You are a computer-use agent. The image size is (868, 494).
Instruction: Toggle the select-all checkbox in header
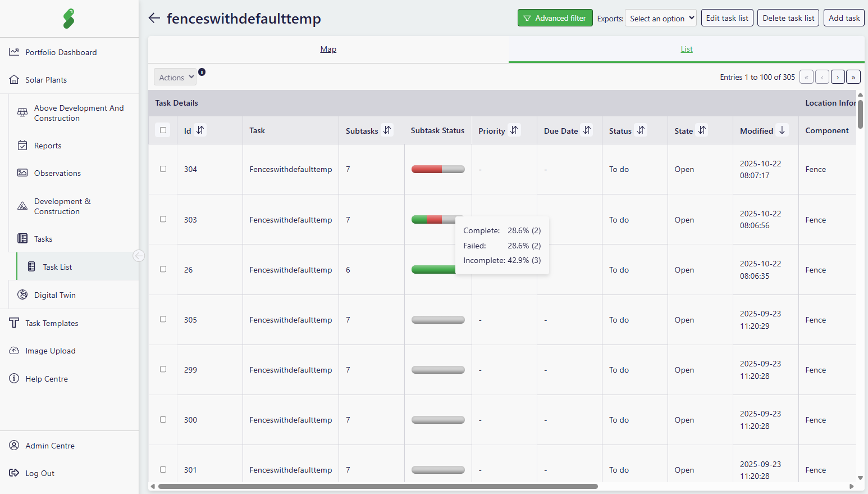(163, 130)
